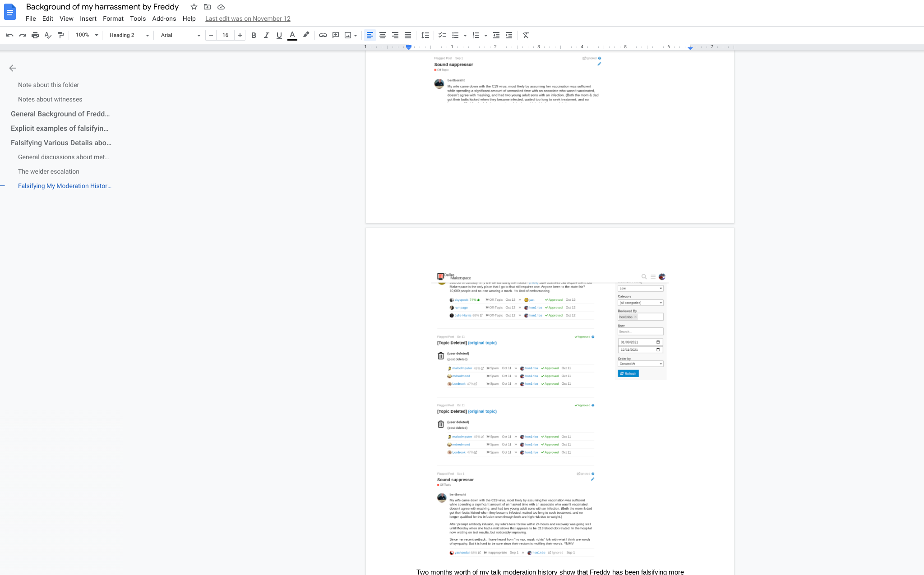Jump to 'The welder escalation' outline heading
The width and height of the screenshot is (924, 575).
49,171
